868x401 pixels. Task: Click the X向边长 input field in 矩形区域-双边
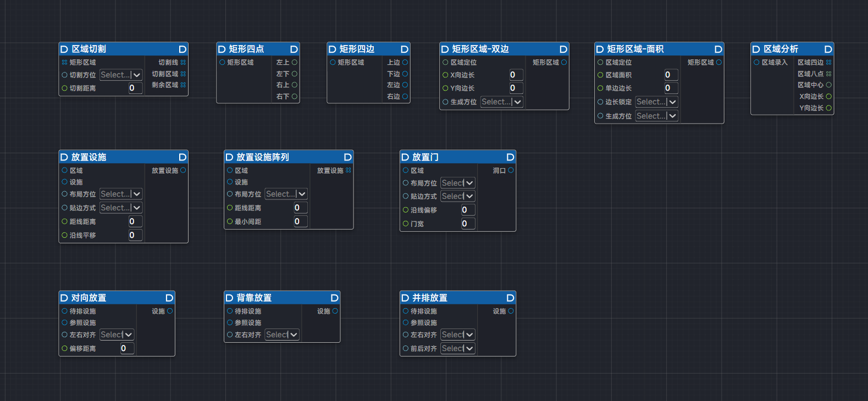pos(516,75)
